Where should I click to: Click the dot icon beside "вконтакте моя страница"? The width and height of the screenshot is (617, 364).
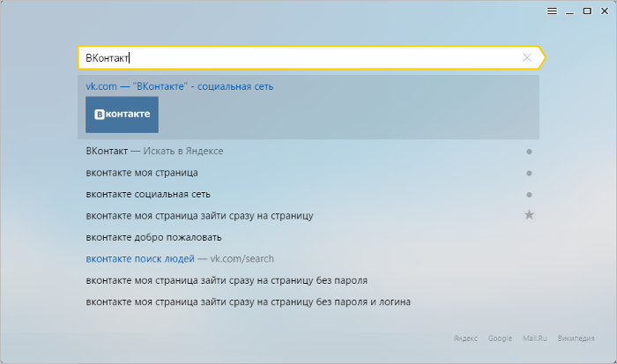pos(529,173)
